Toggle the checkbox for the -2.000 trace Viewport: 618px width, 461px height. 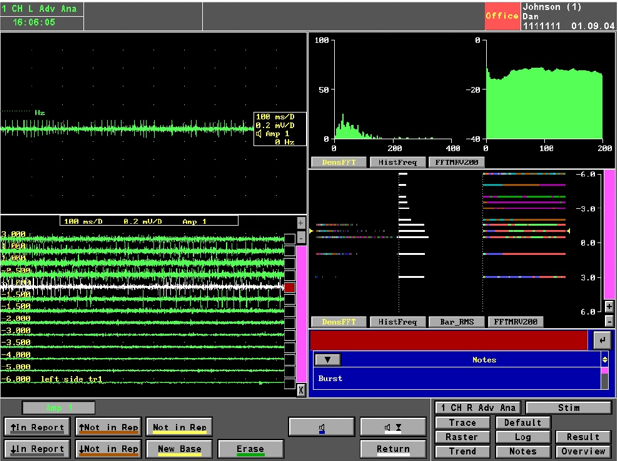coord(290,323)
